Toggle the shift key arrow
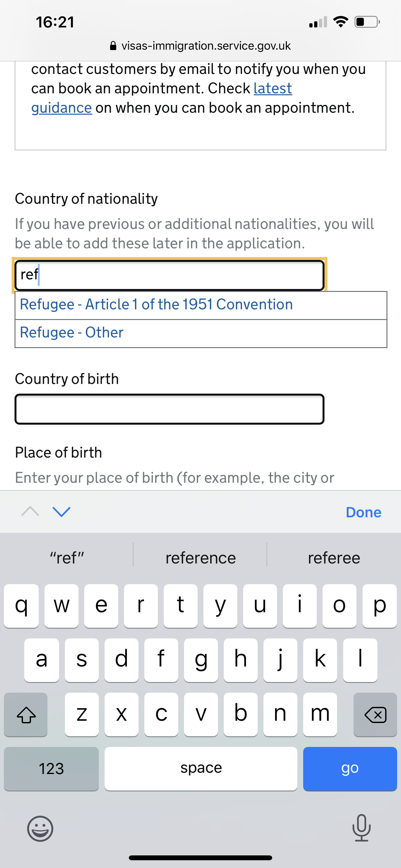The width and height of the screenshot is (401, 868). (x=26, y=714)
